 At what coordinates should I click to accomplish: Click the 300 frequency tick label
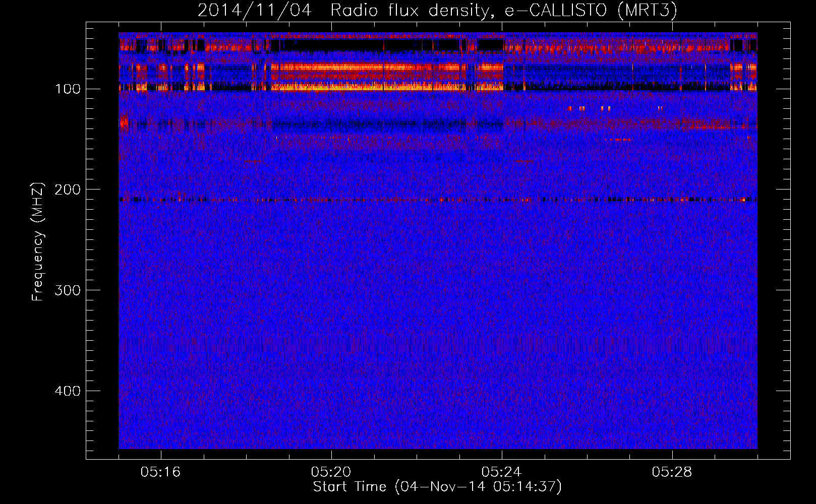(68, 291)
